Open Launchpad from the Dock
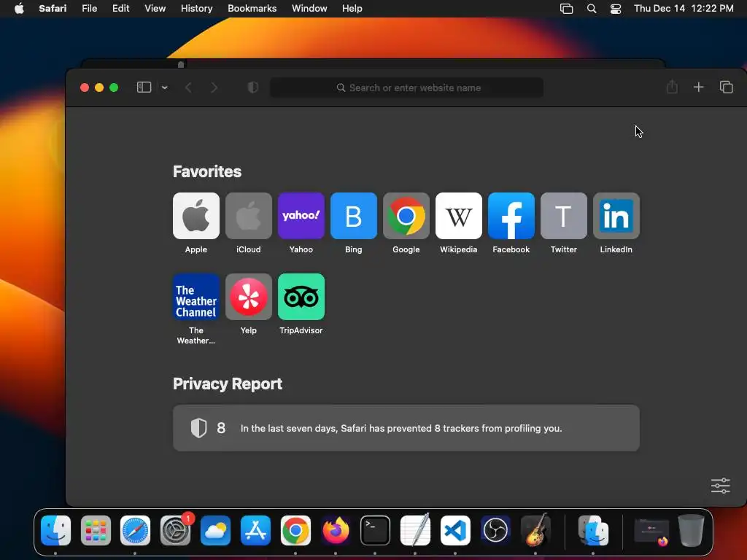Screen dimensions: 747x560 click(96, 531)
